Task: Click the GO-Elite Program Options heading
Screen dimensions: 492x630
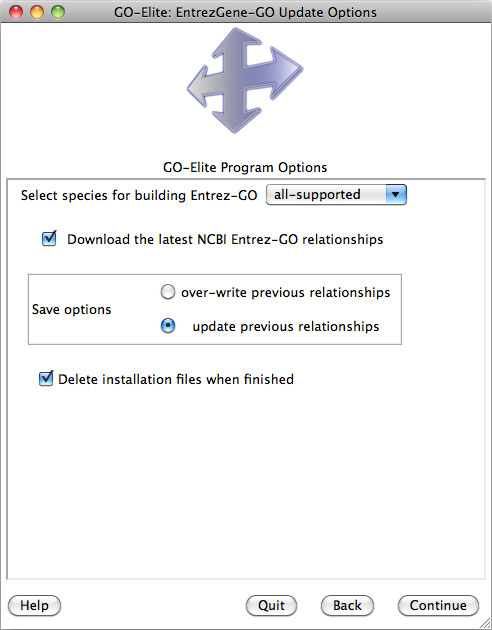Action: pos(245,167)
